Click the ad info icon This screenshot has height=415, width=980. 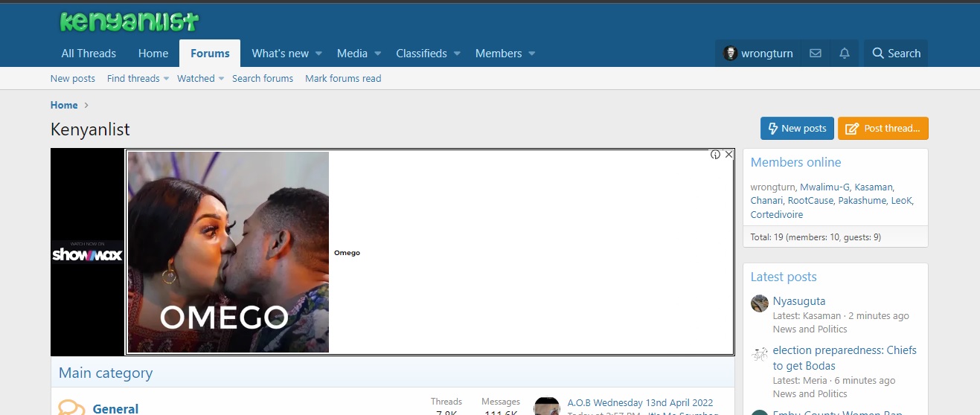715,155
